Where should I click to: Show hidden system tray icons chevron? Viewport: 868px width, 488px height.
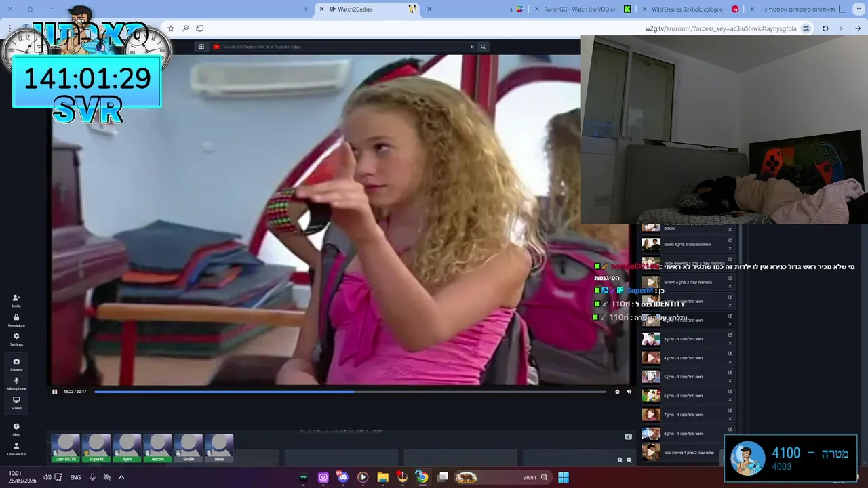tap(121, 477)
